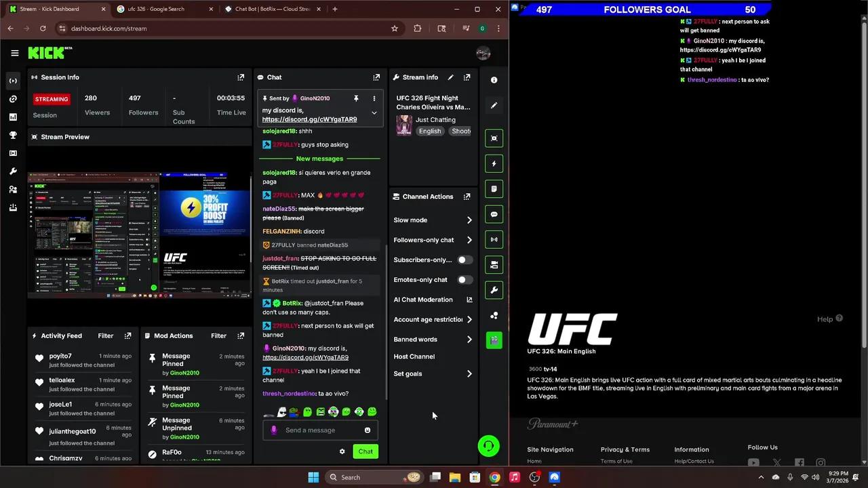Open the discord.gg link in the pinned message

click(x=309, y=119)
